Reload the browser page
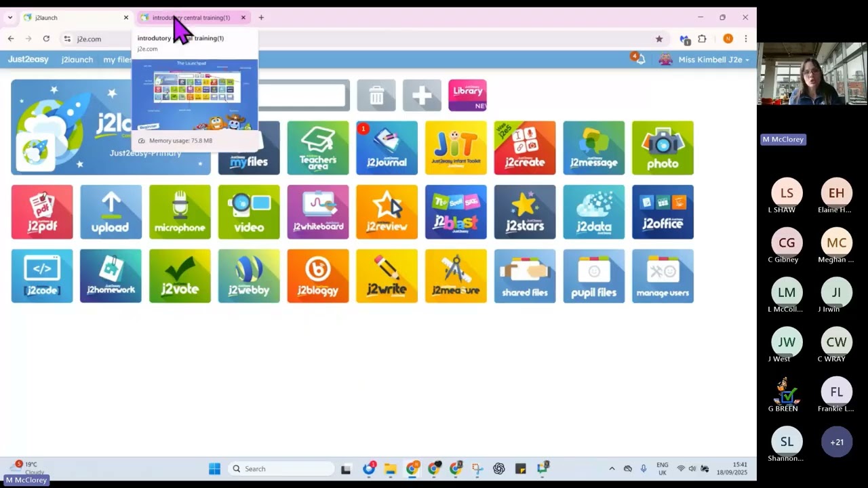 click(x=46, y=39)
